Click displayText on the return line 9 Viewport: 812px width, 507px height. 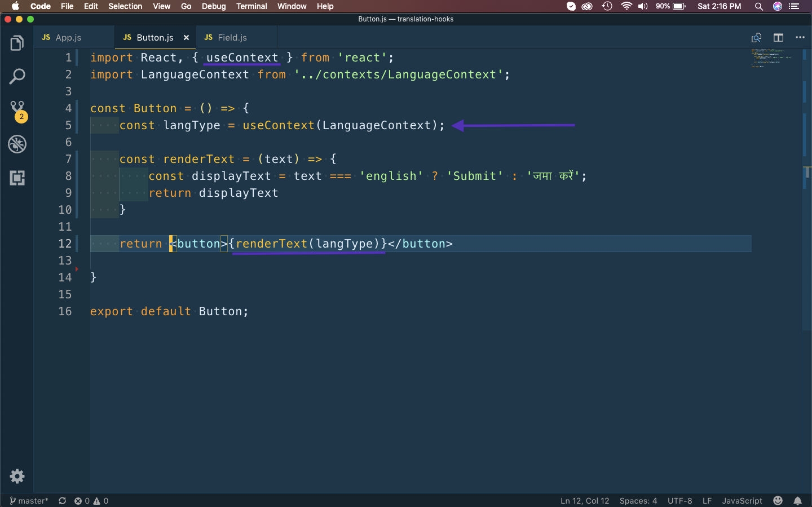[239, 193]
